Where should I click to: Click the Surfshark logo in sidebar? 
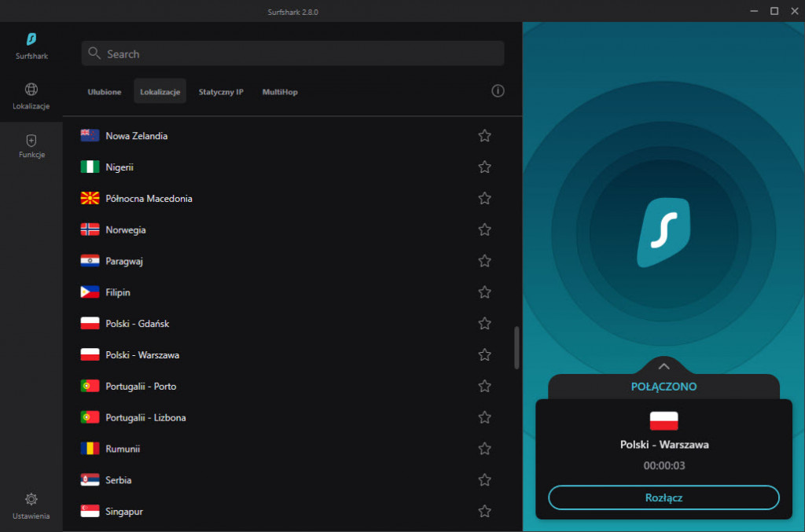(x=31, y=39)
